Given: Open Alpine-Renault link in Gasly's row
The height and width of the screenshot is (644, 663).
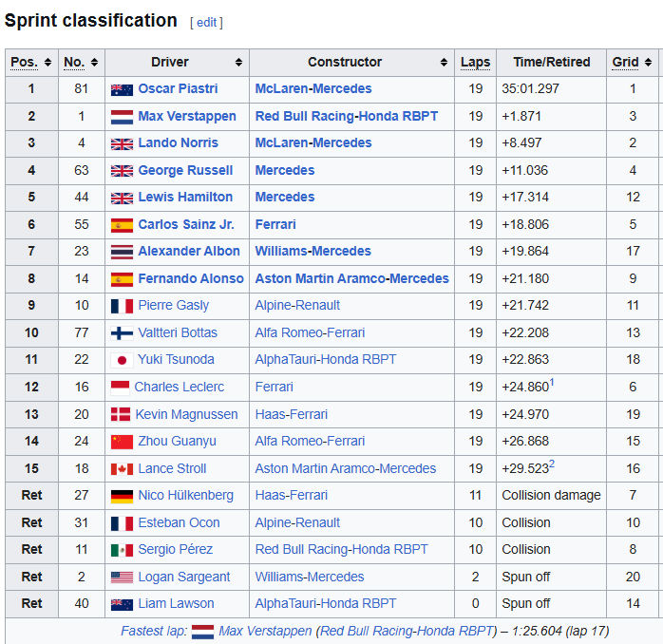Looking at the screenshot, I should pyautogui.click(x=297, y=306).
